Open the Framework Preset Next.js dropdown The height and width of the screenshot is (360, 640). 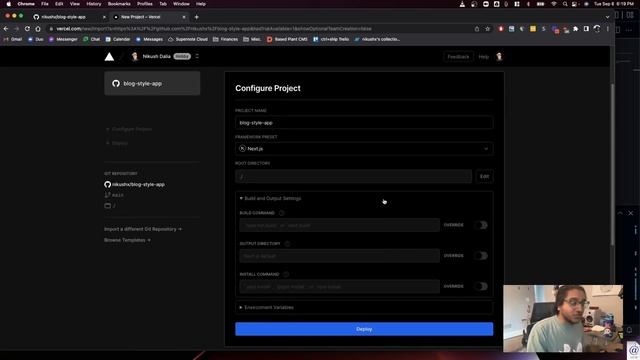click(x=364, y=149)
